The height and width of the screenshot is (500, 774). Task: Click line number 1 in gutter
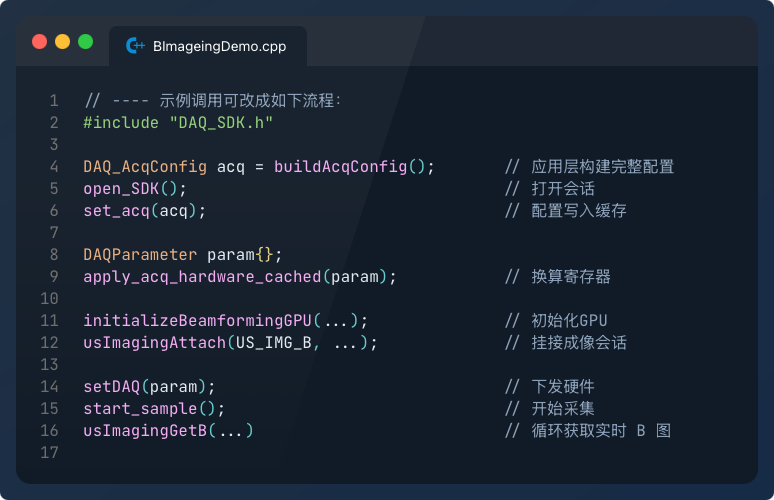(54, 101)
